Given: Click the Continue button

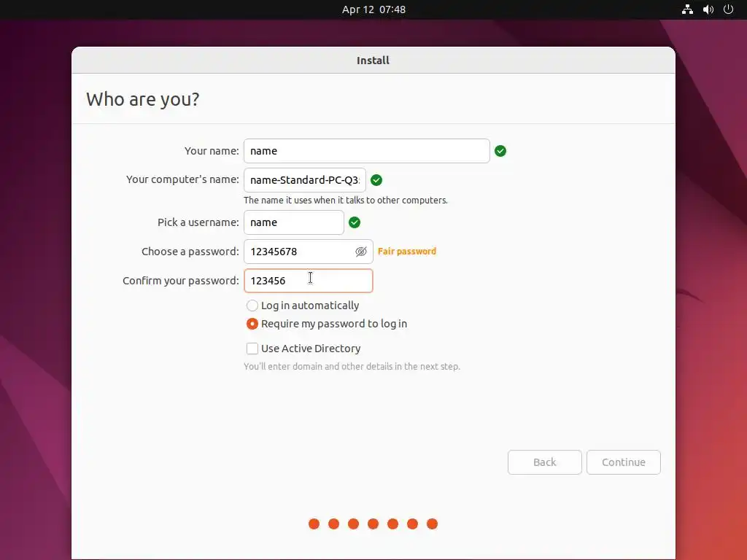Looking at the screenshot, I should pos(624,462).
